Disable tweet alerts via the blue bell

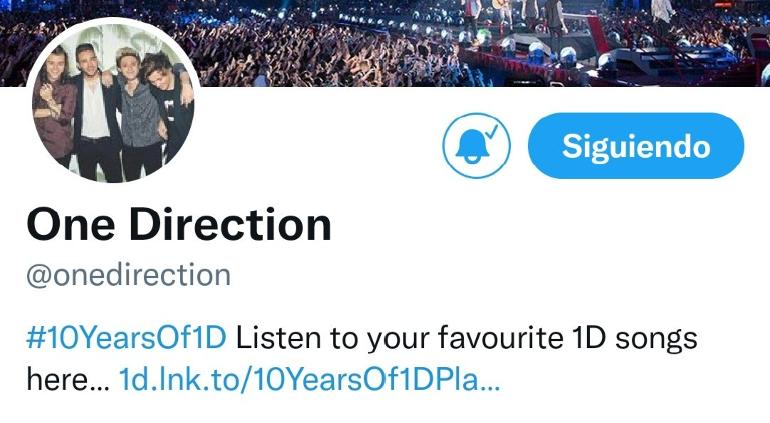tap(476, 145)
